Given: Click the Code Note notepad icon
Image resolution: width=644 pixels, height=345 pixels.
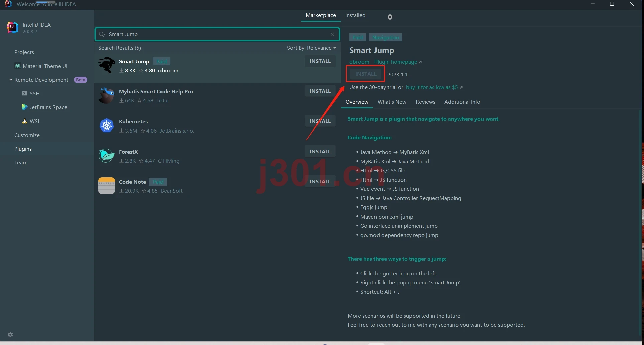Looking at the screenshot, I should tap(107, 186).
